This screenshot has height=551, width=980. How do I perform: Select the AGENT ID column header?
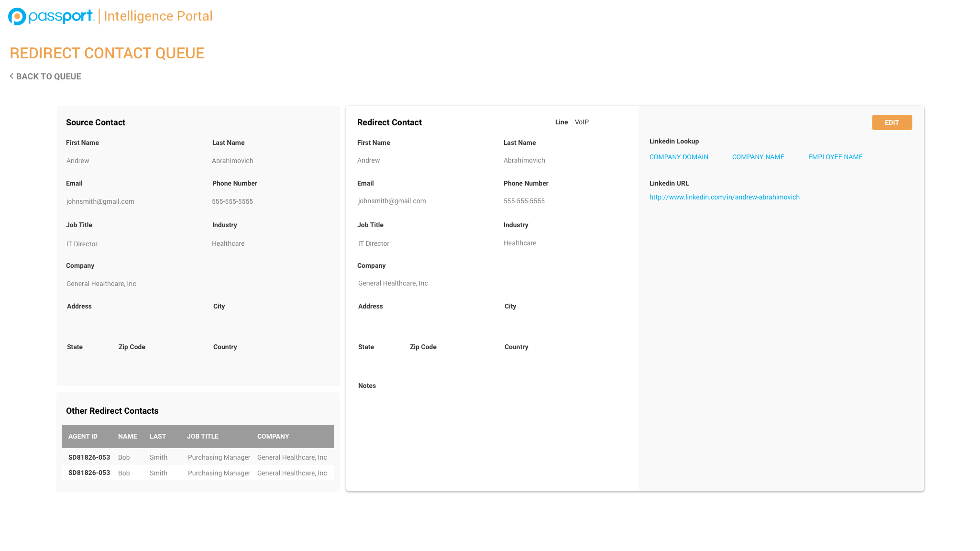click(83, 436)
